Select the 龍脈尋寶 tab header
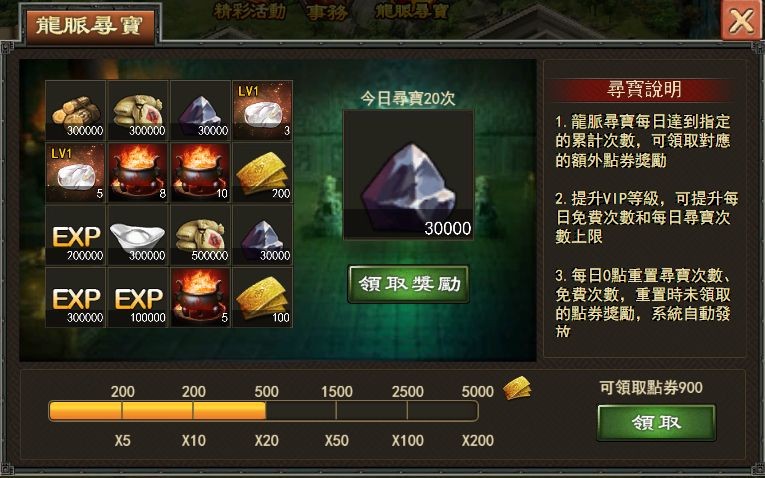 [x=90, y=27]
